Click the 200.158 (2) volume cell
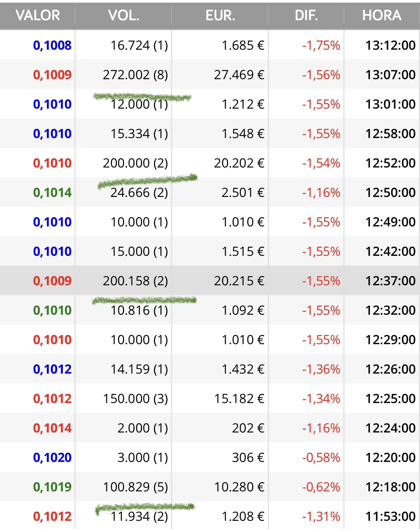 point(135,281)
